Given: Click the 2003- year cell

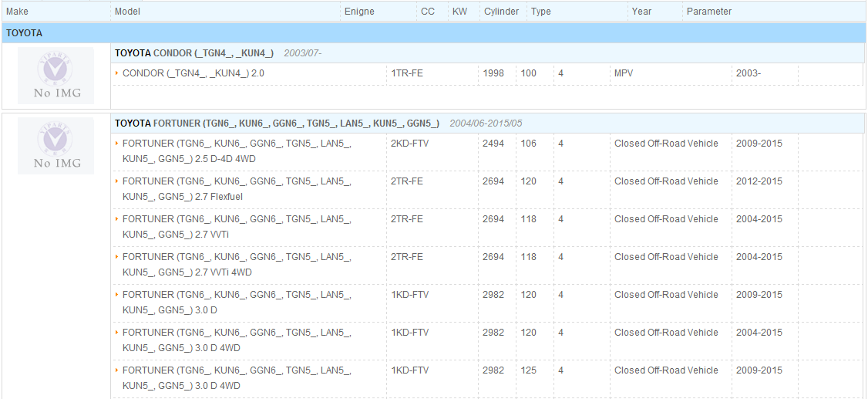Looking at the screenshot, I should [749, 73].
